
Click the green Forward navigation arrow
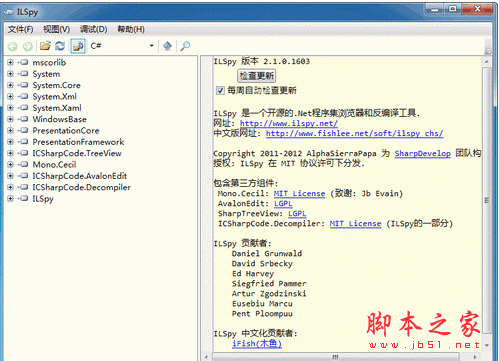pos(28,46)
